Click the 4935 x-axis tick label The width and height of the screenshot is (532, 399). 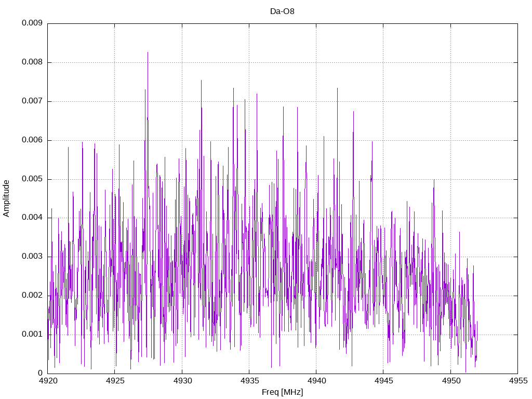(x=249, y=381)
